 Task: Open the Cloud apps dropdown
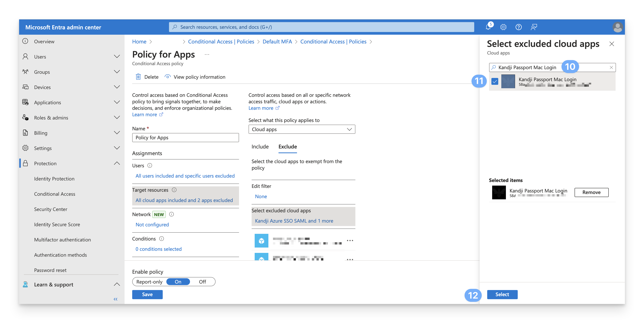[x=302, y=129]
